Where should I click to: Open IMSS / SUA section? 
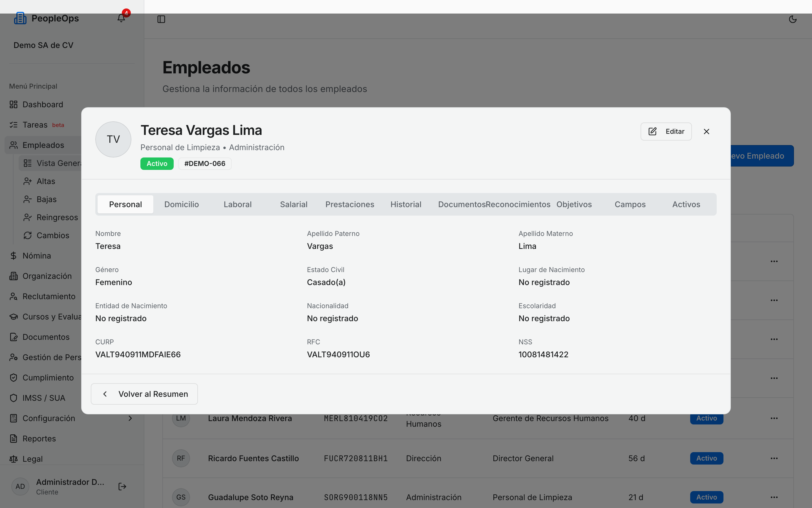pos(43,398)
